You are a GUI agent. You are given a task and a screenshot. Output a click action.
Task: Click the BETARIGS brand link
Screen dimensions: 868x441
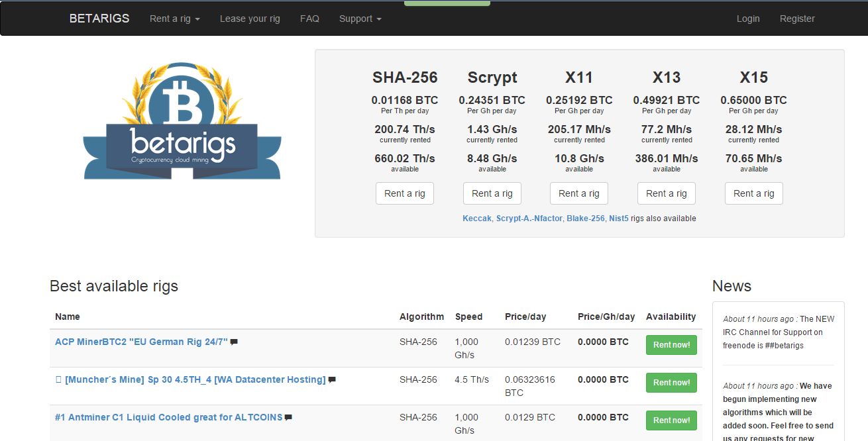click(99, 19)
